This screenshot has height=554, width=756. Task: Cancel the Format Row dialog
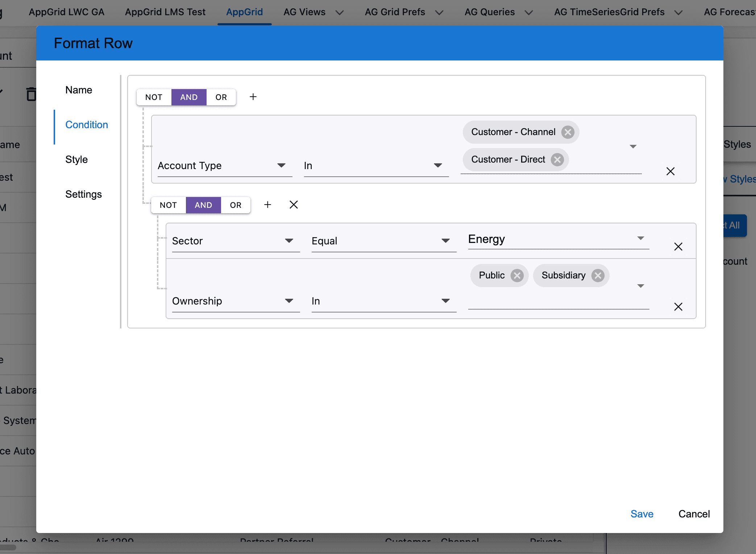(694, 514)
